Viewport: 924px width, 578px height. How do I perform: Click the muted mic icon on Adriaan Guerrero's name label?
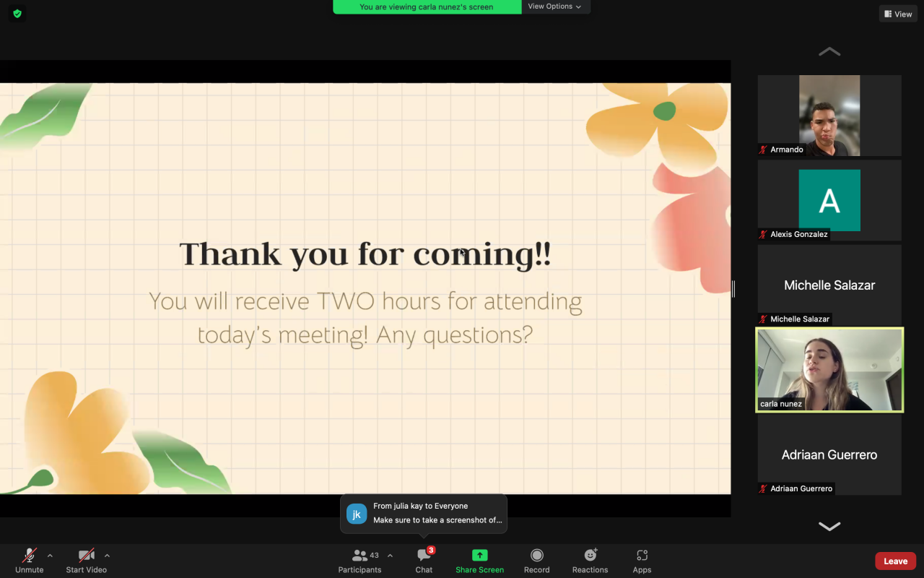click(x=764, y=488)
